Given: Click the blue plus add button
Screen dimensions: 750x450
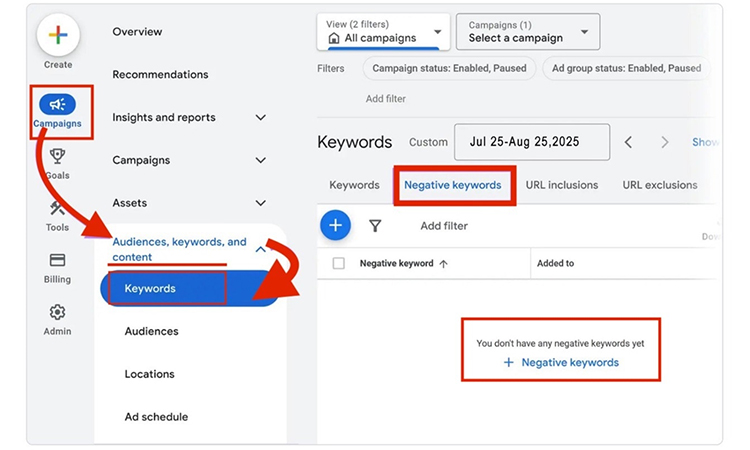Looking at the screenshot, I should point(335,225).
